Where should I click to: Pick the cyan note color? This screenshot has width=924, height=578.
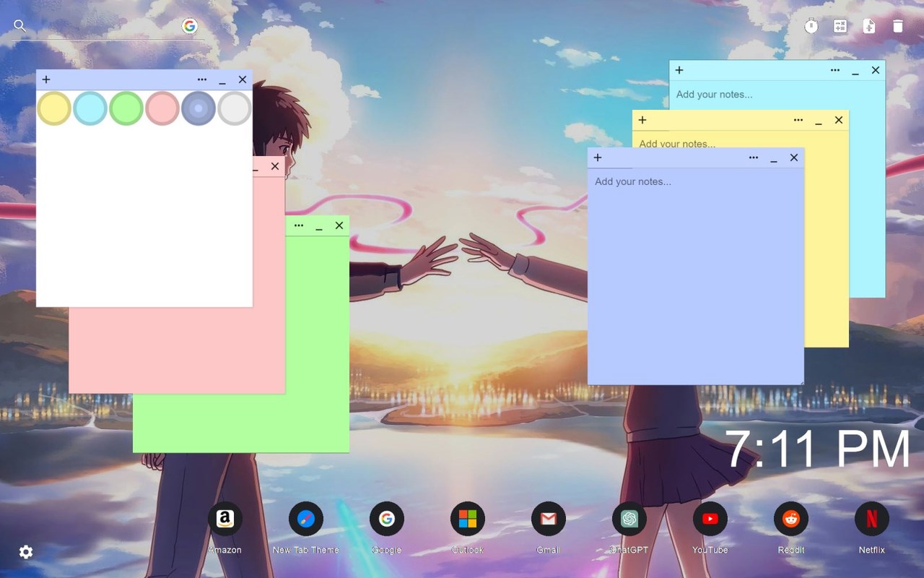coord(90,108)
